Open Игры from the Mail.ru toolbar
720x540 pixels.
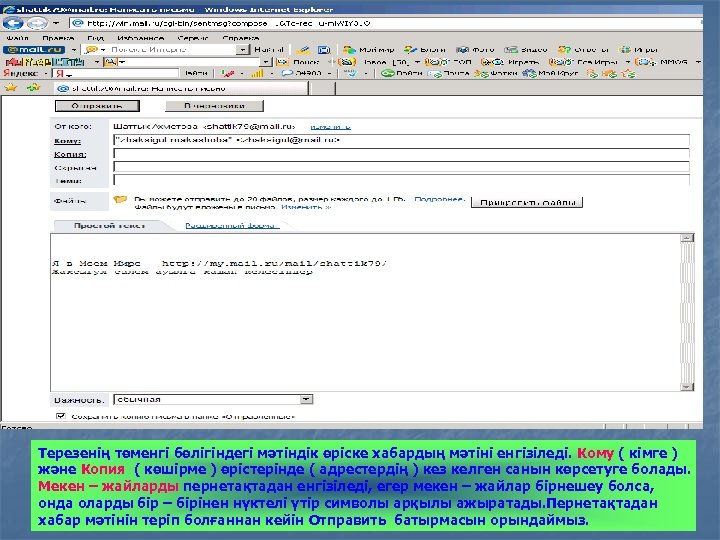[x=639, y=50]
